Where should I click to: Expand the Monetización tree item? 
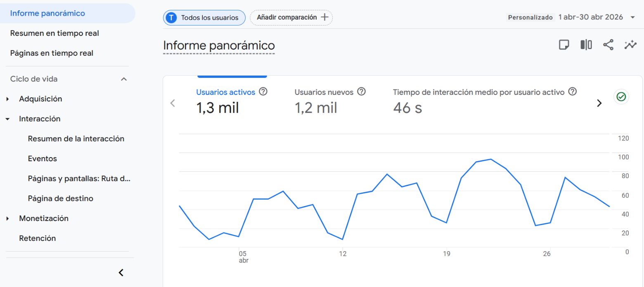point(7,219)
